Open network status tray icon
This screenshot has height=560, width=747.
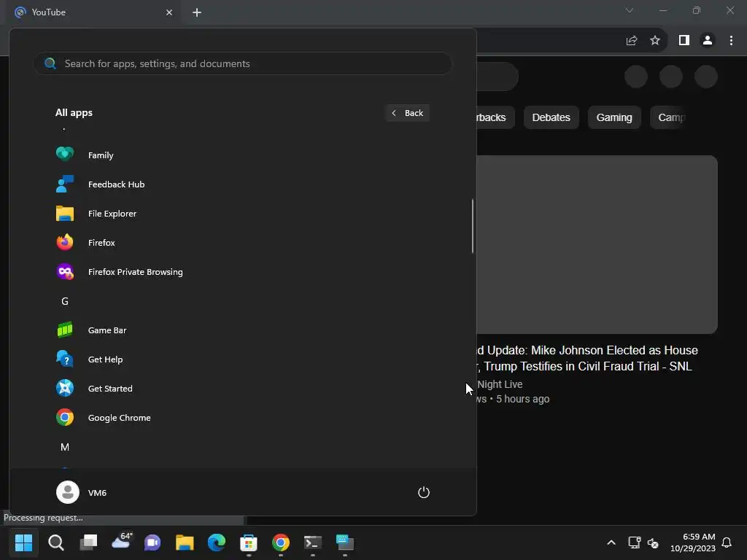point(634,542)
